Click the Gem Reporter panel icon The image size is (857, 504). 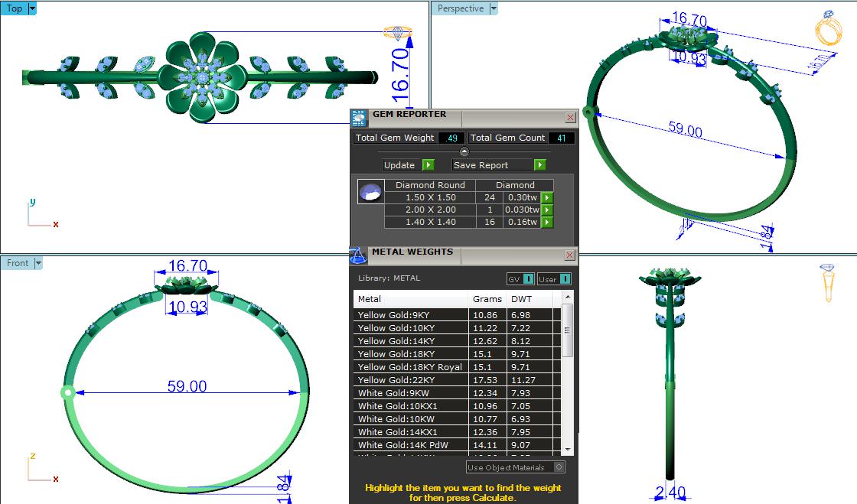tap(358, 117)
